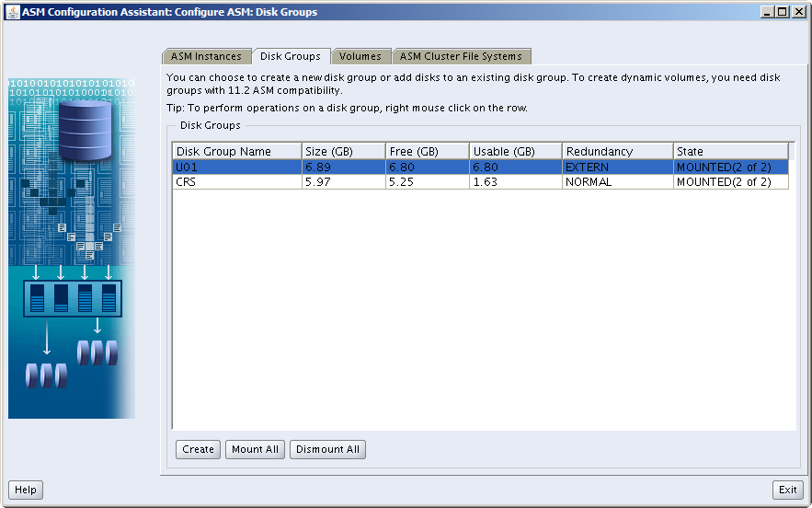Image resolution: width=812 pixels, height=508 pixels.
Task: Open the Volumes tab
Action: pos(360,56)
